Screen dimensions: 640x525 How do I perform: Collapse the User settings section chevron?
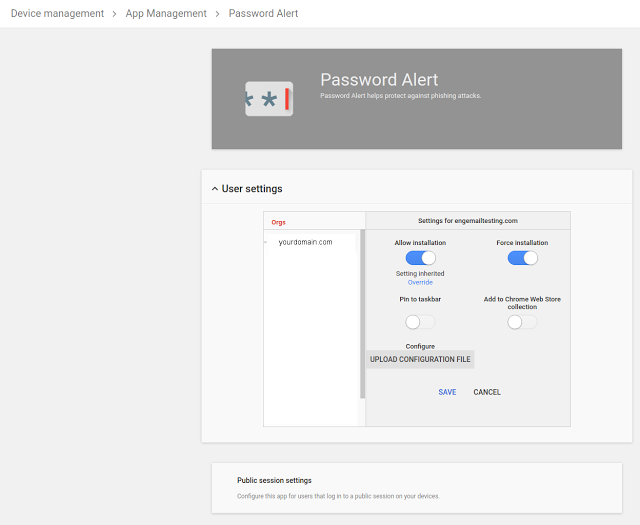coord(215,189)
